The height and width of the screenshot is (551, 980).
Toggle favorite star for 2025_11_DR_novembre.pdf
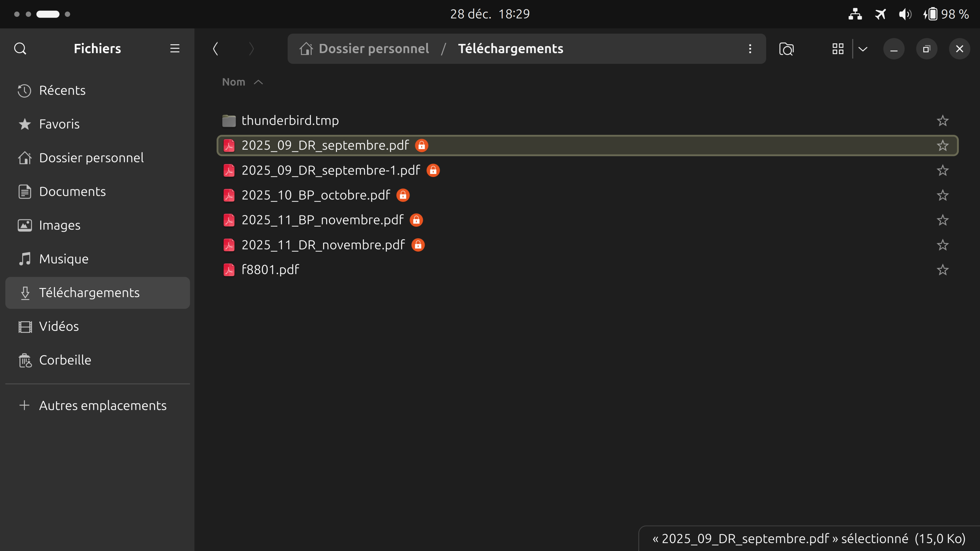pos(942,245)
